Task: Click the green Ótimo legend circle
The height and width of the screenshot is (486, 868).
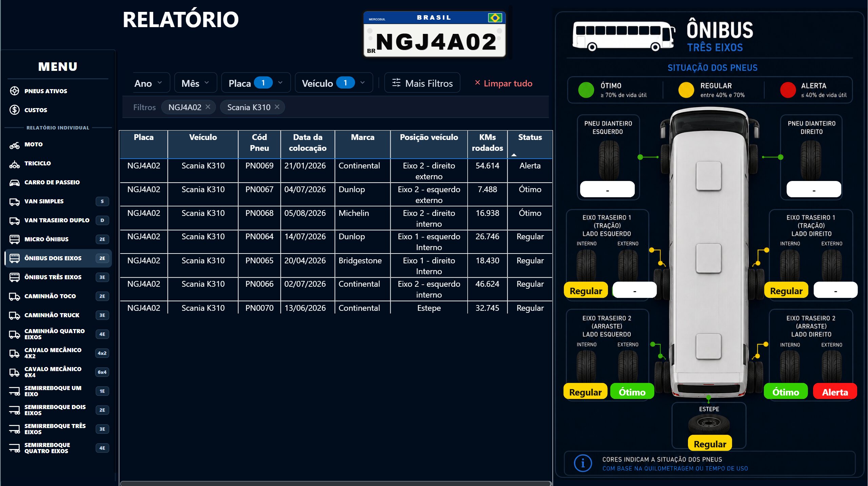Action: (586, 90)
